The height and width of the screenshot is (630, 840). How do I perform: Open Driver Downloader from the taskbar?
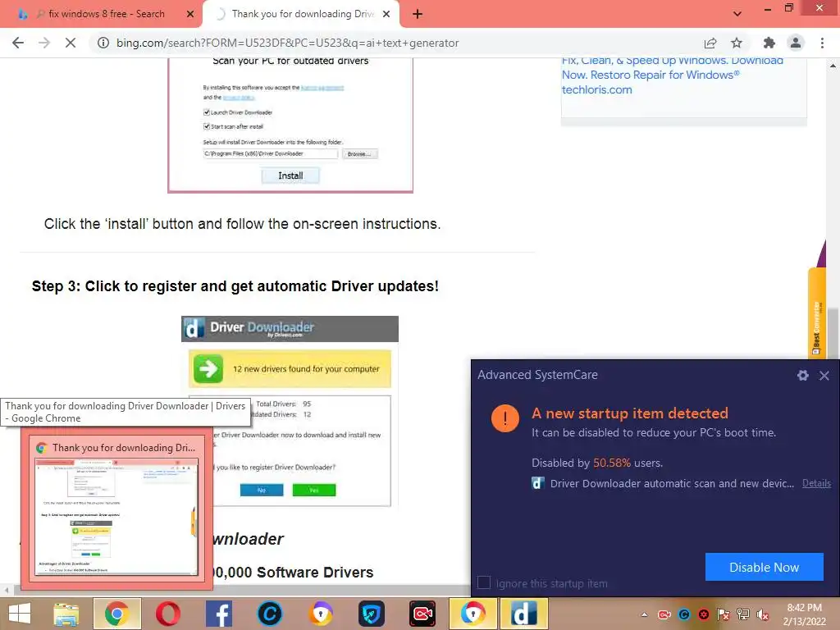[x=523, y=614]
